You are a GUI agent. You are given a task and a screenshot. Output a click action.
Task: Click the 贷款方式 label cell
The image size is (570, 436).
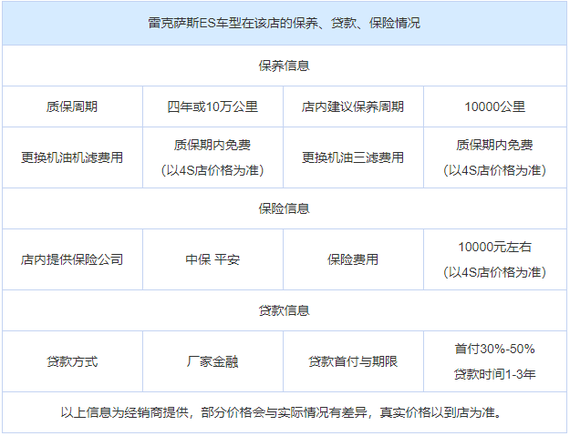click(x=72, y=361)
